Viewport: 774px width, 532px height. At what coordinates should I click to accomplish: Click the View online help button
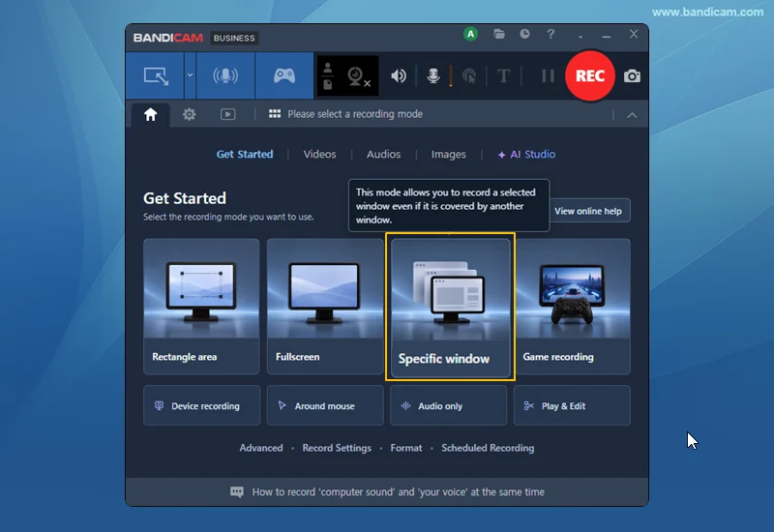pos(589,211)
